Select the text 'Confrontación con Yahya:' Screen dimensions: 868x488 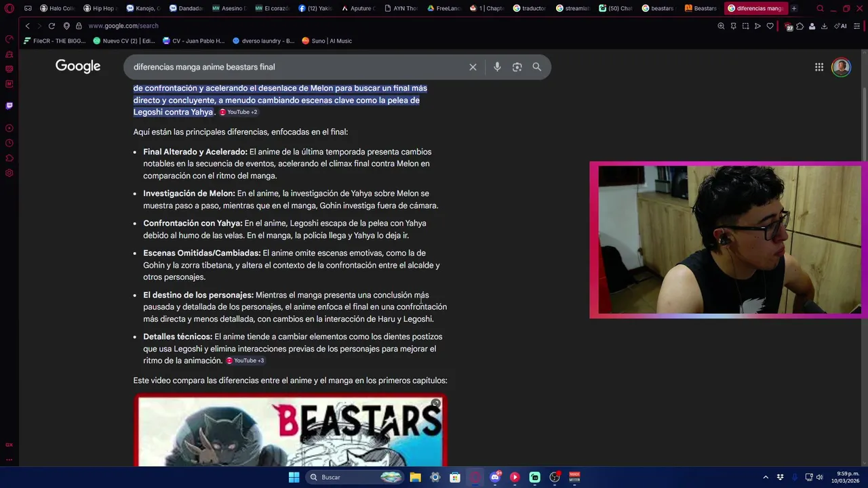[193, 223]
